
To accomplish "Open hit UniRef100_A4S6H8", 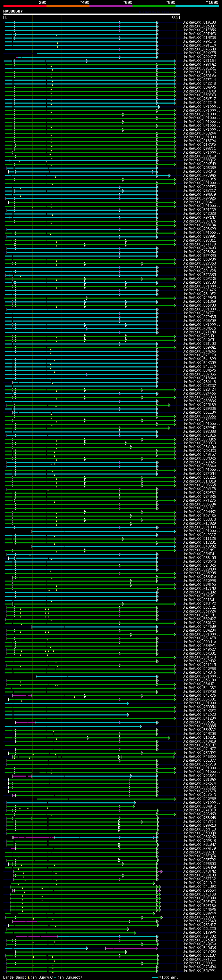I will click(199, 49).
